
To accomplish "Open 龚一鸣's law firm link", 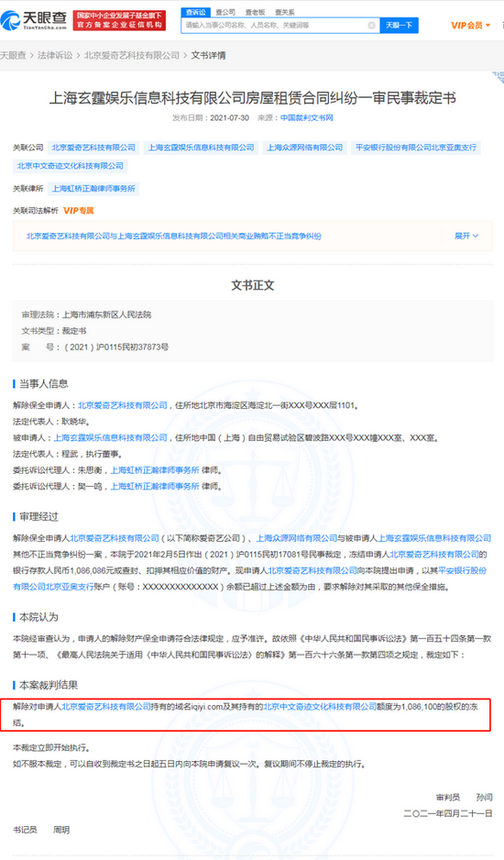I will [155, 486].
